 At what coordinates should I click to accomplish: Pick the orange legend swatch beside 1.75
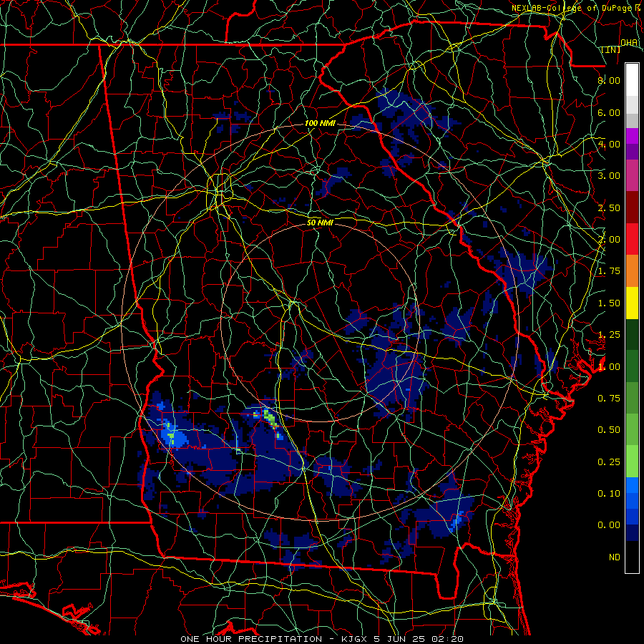coord(632,271)
